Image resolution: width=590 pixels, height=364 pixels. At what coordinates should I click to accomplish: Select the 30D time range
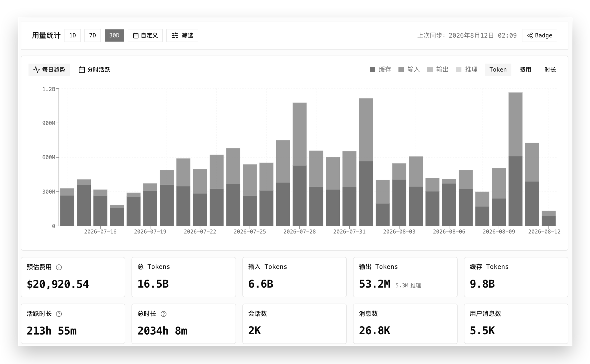114,35
